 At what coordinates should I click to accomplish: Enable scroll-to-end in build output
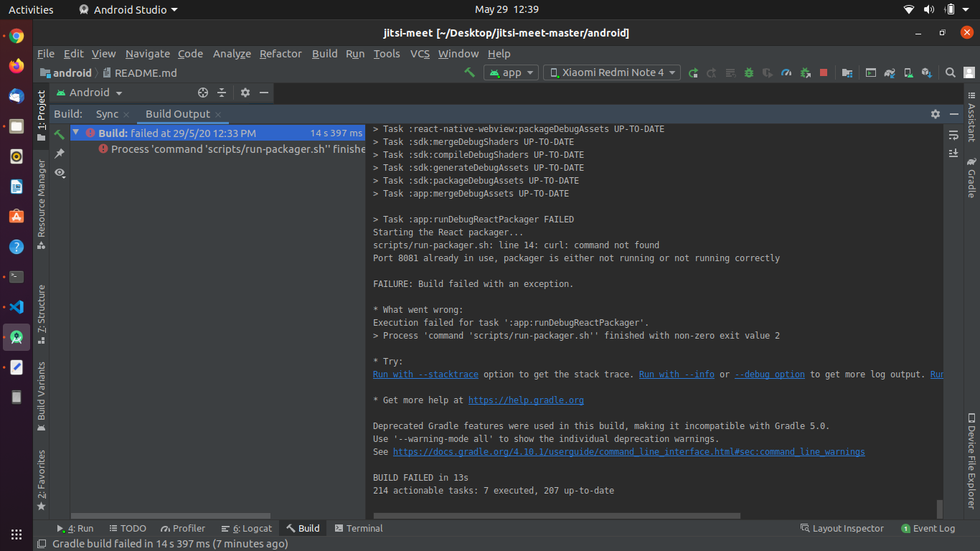pyautogui.click(x=954, y=154)
